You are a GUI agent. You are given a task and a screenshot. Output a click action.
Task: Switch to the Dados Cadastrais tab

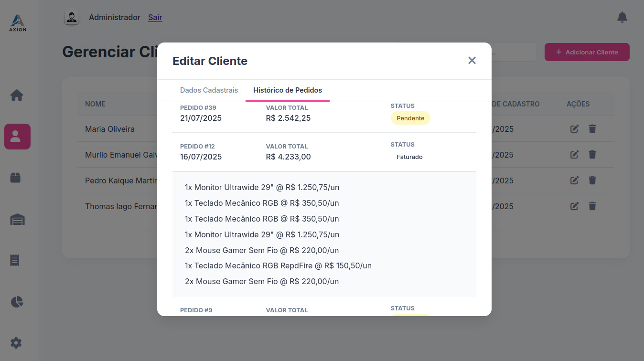coord(209,90)
